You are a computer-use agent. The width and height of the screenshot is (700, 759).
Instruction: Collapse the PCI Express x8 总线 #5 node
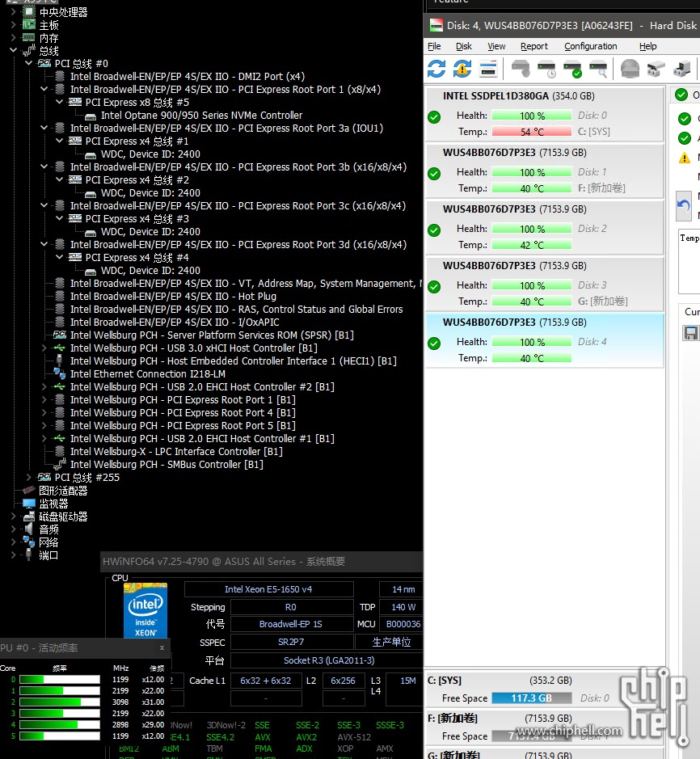tap(60, 102)
